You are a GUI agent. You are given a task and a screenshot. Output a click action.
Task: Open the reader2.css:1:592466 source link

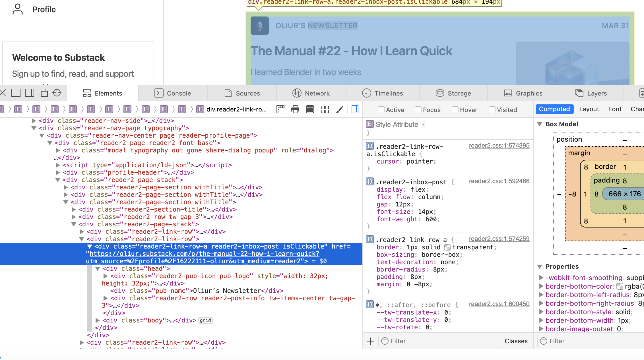coord(499,181)
